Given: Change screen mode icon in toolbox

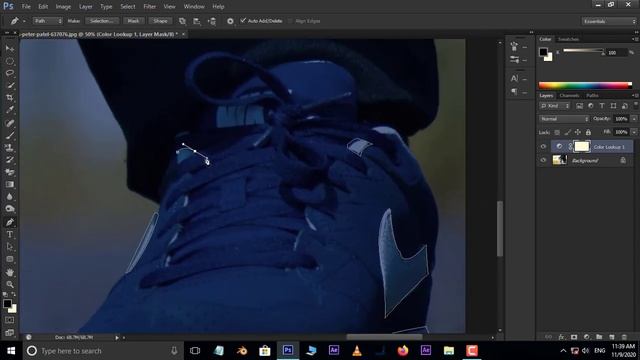Looking at the screenshot, I should tap(10, 333).
